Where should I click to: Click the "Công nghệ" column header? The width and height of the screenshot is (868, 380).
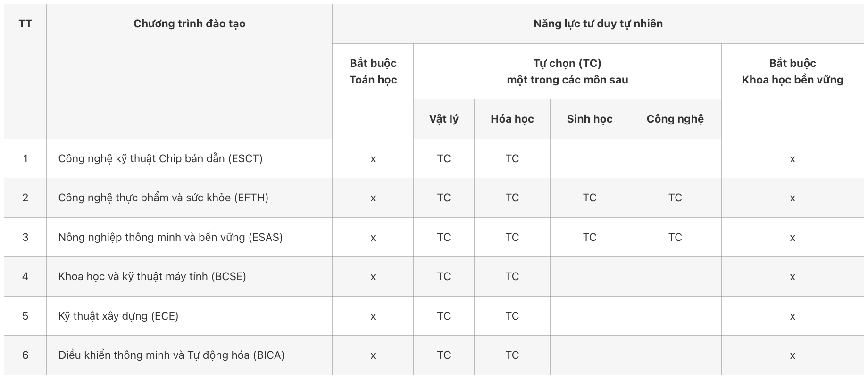click(x=675, y=119)
